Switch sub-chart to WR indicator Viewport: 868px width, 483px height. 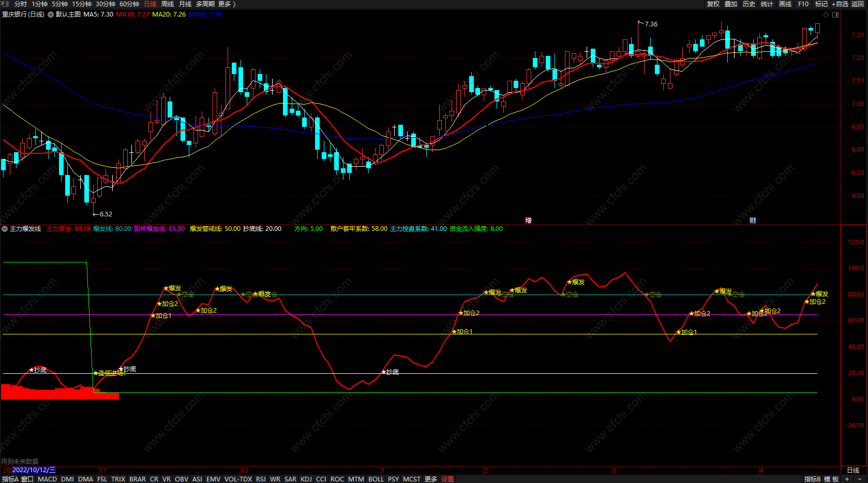click(275, 479)
